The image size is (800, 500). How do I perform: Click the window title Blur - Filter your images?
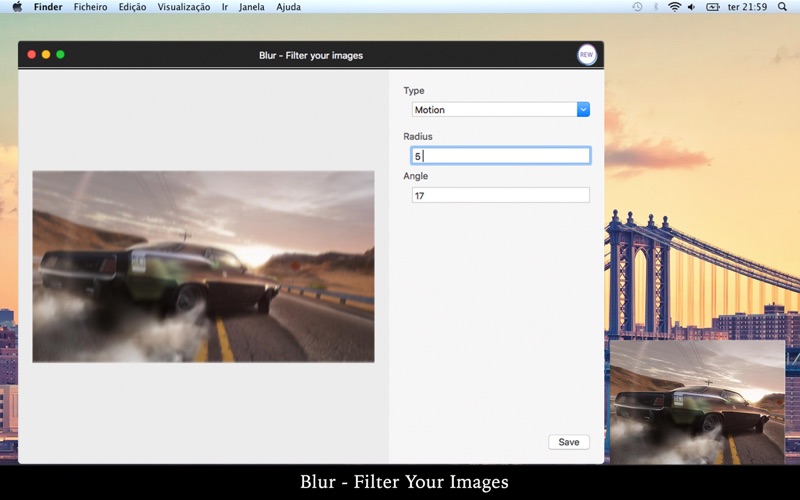tap(311, 55)
